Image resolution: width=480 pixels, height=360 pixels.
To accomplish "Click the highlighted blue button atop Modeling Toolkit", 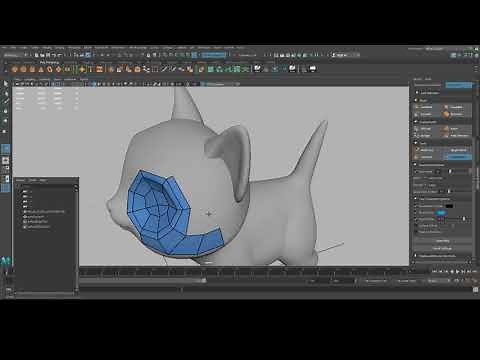I will [x=459, y=85].
